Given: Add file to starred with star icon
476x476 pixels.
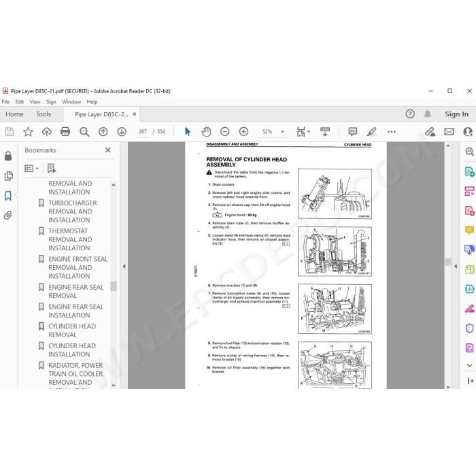Looking at the screenshot, I should click(x=28, y=131).
